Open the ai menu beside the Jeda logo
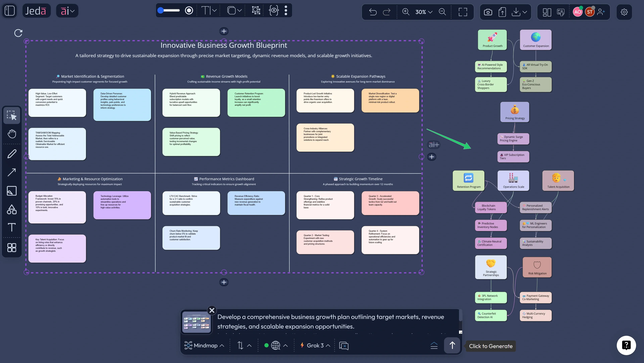 [67, 10]
